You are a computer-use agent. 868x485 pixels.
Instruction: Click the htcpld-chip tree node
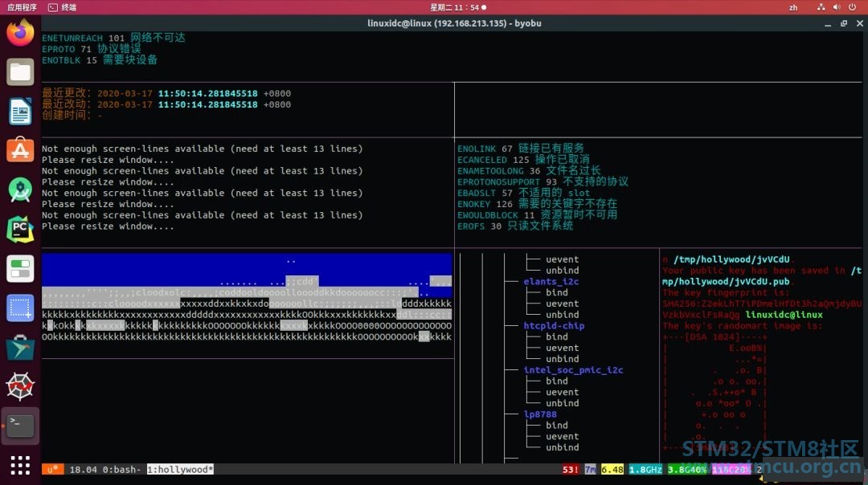pos(554,326)
